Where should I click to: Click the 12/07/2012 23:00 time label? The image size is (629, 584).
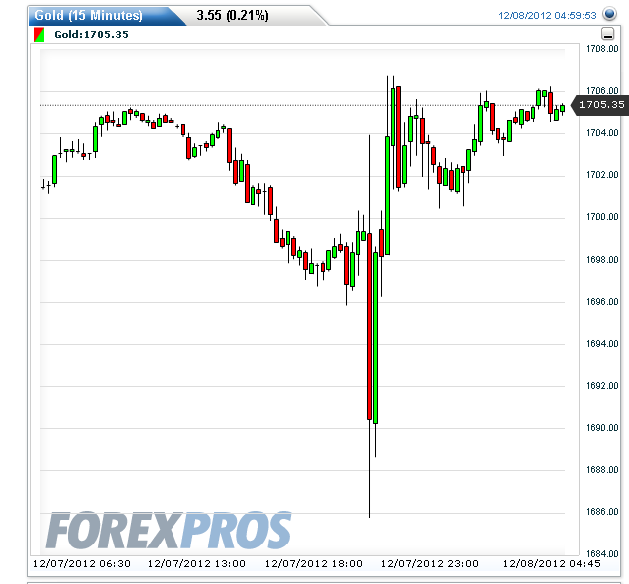click(x=430, y=564)
